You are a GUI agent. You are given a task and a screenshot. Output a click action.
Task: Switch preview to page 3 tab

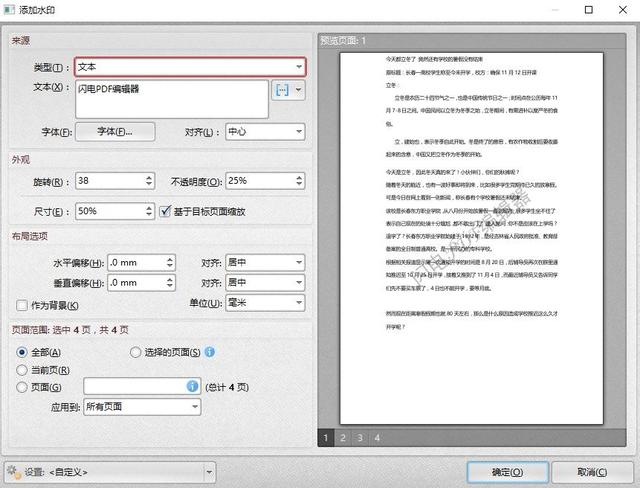coord(360,438)
